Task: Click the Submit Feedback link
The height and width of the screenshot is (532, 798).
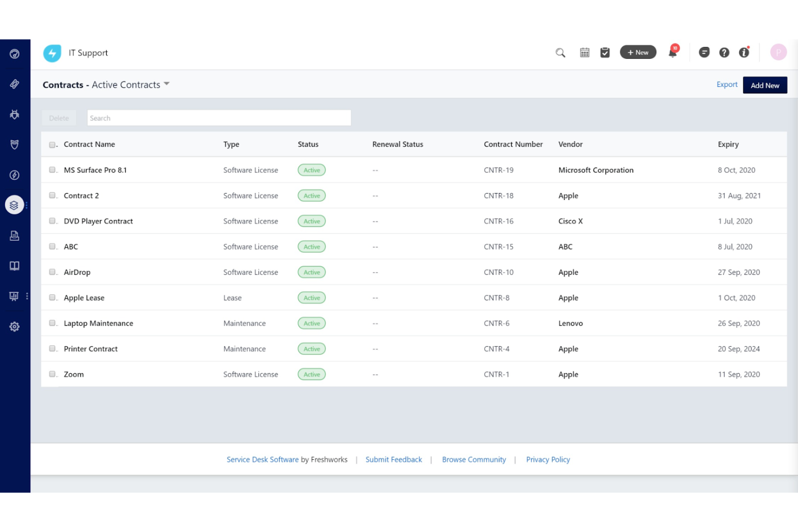Action: coord(394,460)
